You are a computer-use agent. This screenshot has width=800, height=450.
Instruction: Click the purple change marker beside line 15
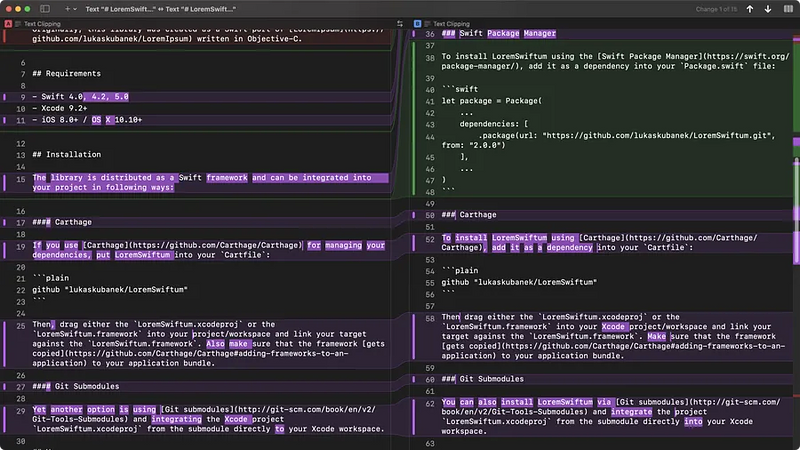click(5, 182)
